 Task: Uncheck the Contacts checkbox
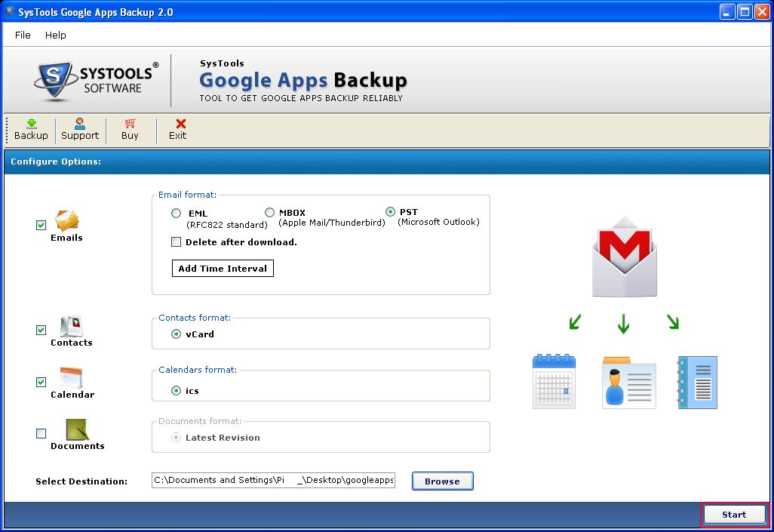coord(41,330)
